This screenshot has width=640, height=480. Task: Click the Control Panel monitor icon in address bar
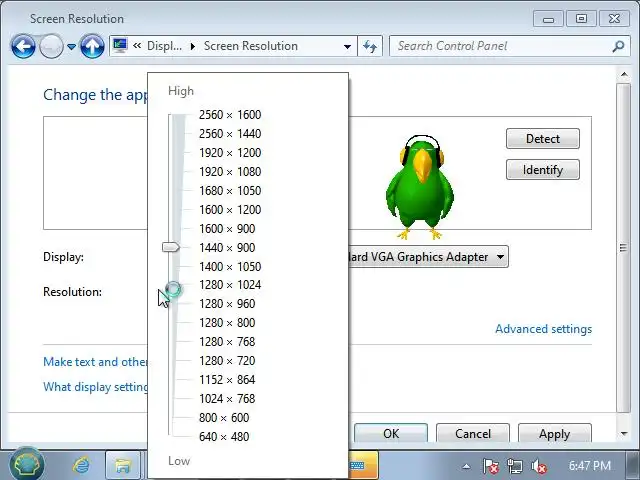pyautogui.click(x=120, y=46)
